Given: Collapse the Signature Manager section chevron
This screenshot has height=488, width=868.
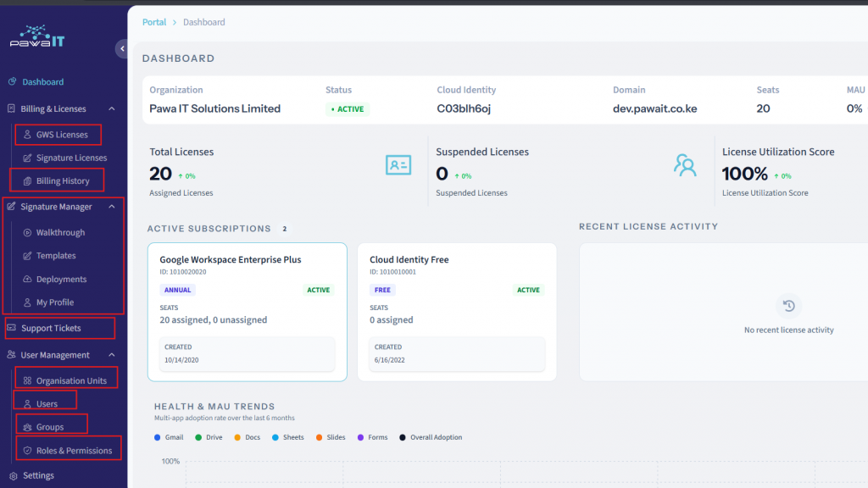Looking at the screenshot, I should [x=112, y=207].
